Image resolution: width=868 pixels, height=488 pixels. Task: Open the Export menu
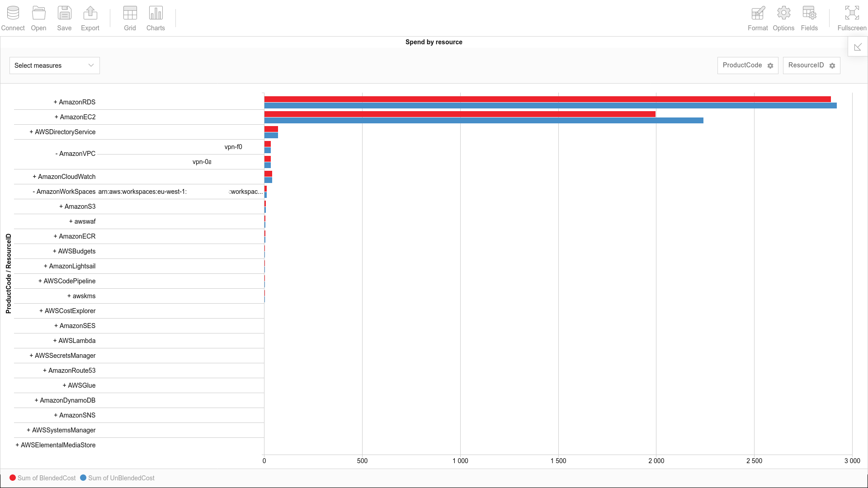click(90, 18)
